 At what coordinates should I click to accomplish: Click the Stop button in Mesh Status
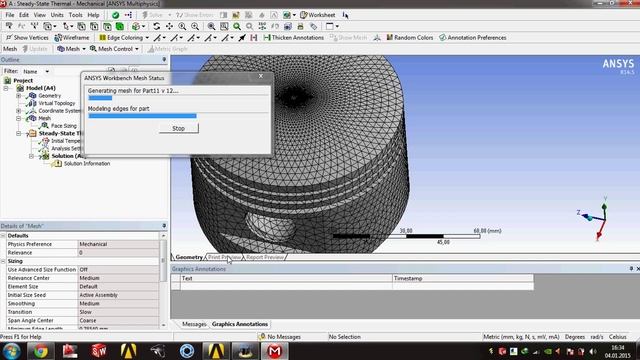[x=179, y=129]
